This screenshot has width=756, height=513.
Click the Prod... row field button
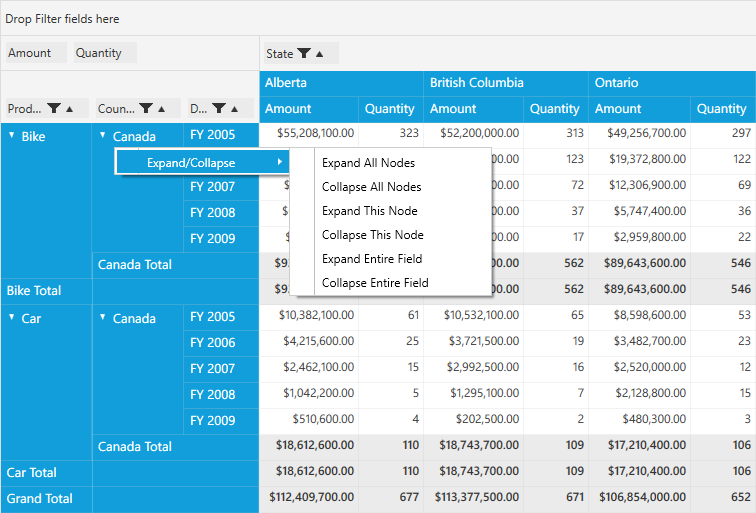coord(47,108)
